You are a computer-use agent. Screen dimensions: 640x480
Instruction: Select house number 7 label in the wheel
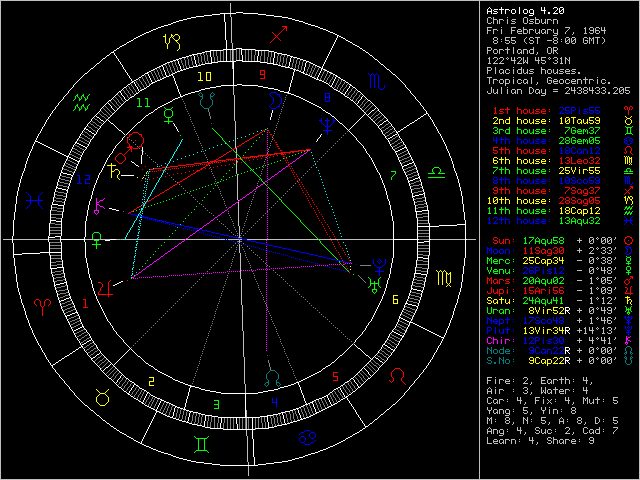tap(393, 176)
